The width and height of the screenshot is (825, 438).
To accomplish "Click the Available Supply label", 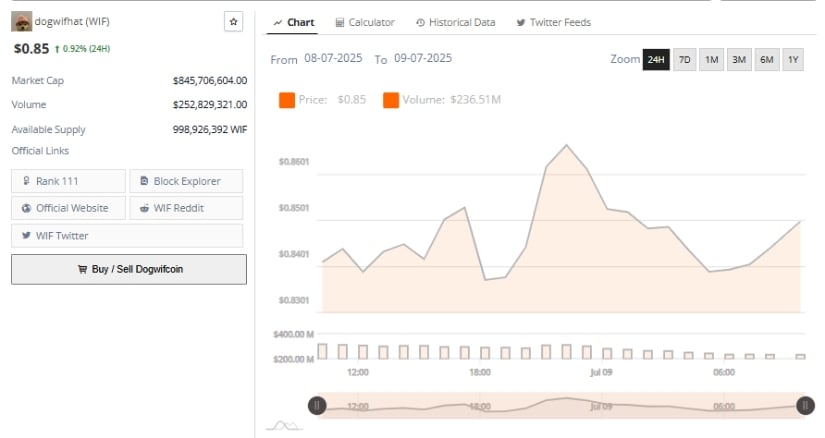I will 48,130.
